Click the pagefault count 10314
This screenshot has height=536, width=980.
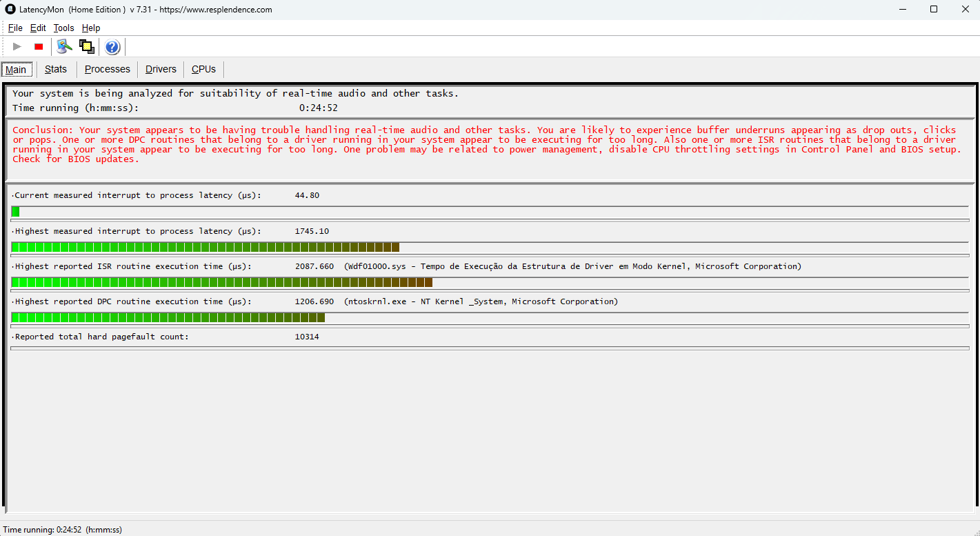[x=307, y=337]
